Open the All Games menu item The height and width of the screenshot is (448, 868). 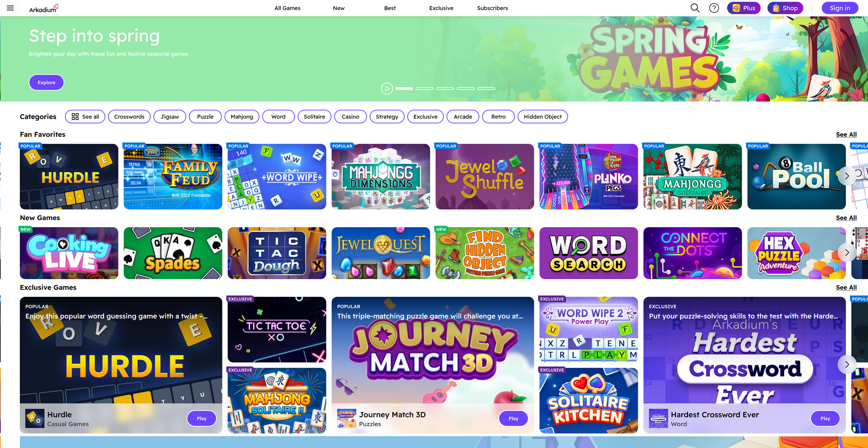click(287, 8)
